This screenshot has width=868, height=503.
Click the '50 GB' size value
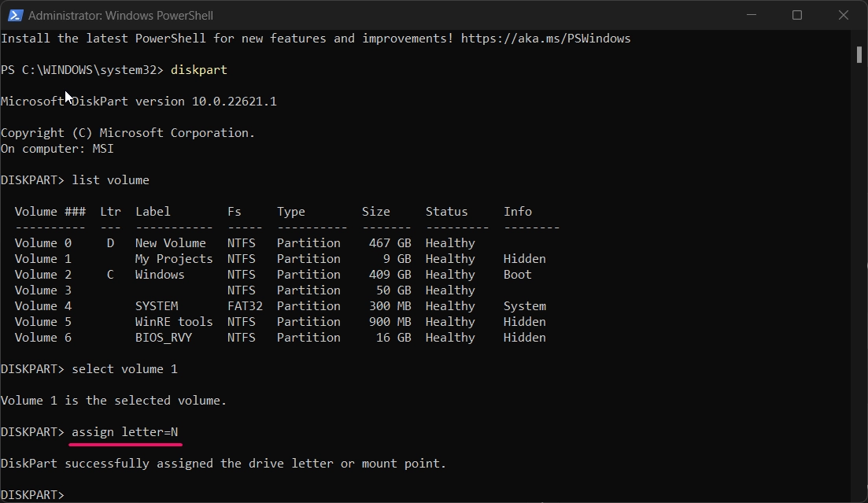[x=393, y=290]
